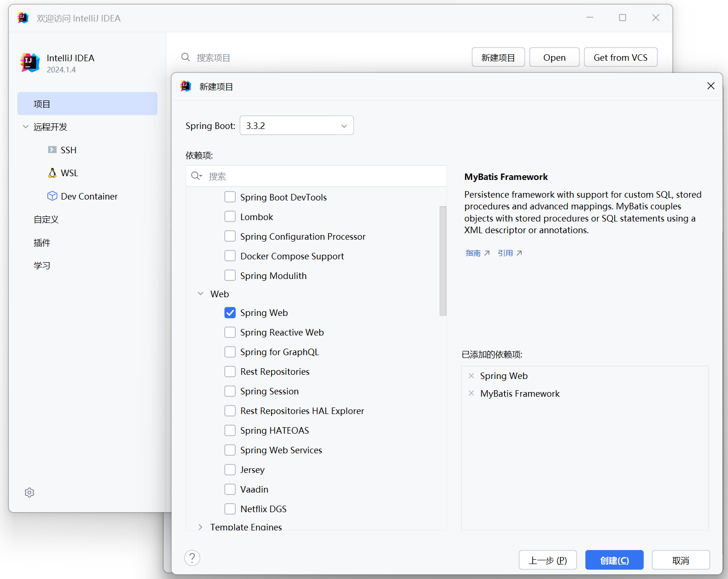728x579 pixels.
Task: Click the WSL penguin icon
Action: pyautogui.click(x=52, y=173)
